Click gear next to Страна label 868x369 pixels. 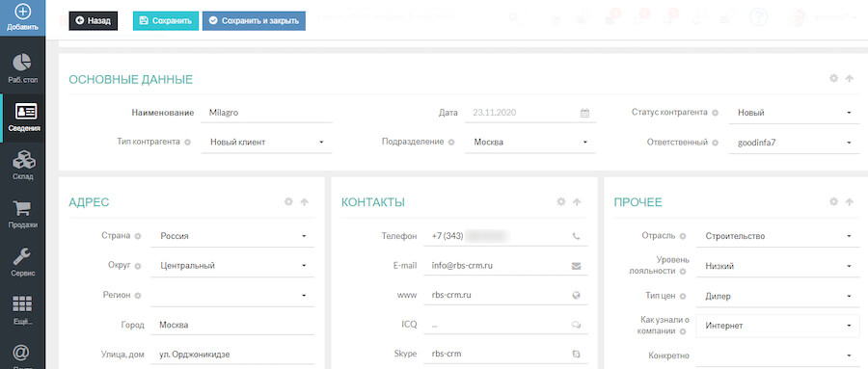pos(138,236)
